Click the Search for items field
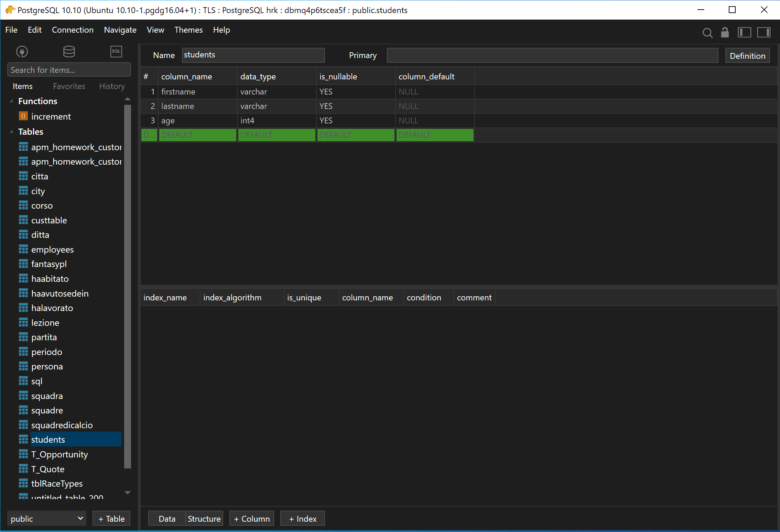The width and height of the screenshot is (780, 532). pos(69,70)
